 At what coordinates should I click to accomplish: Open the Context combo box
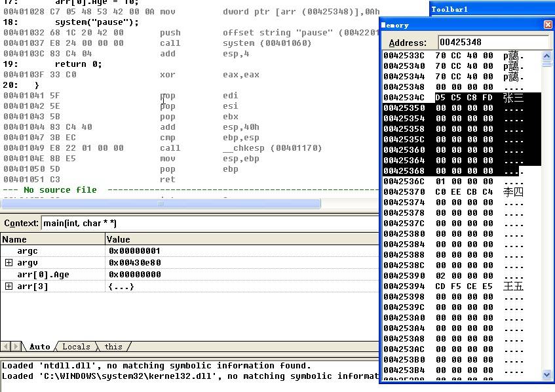(210, 223)
